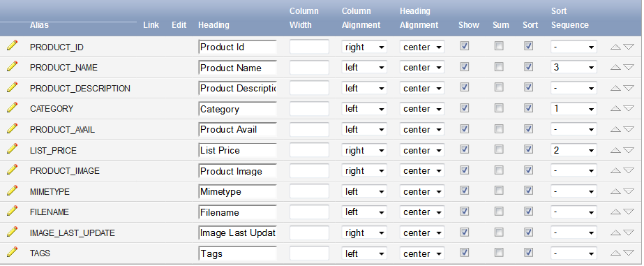Edit the TAGS column via pencil icon
This screenshot has height=266, width=644.
13,252
